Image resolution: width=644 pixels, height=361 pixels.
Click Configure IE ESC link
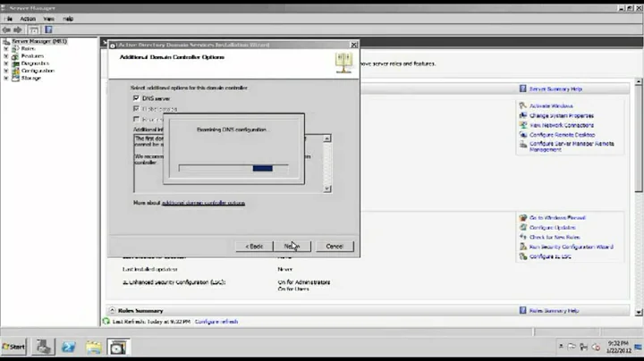pyautogui.click(x=550, y=256)
